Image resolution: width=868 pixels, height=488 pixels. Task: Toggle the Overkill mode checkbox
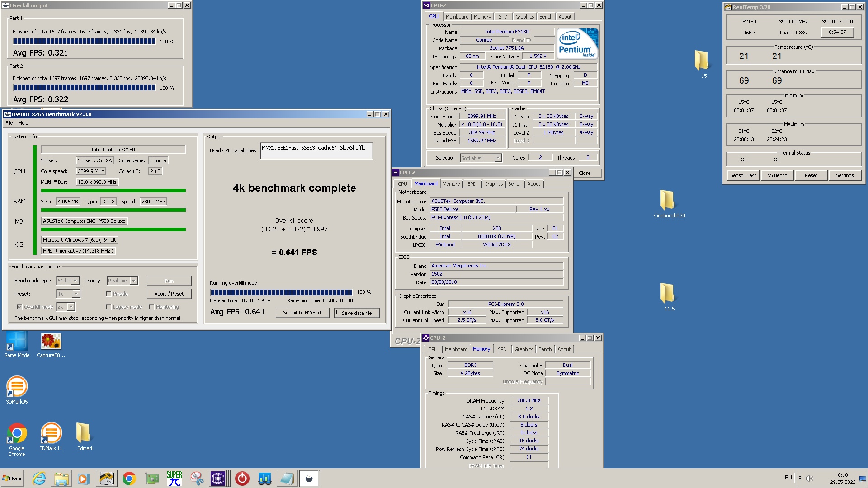pos(19,307)
